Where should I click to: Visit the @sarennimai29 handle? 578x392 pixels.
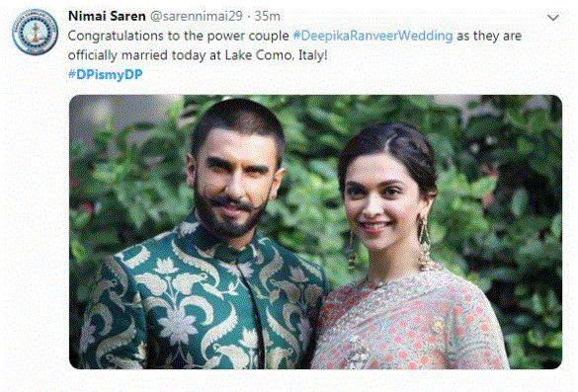pyautogui.click(x=196, y=16)
